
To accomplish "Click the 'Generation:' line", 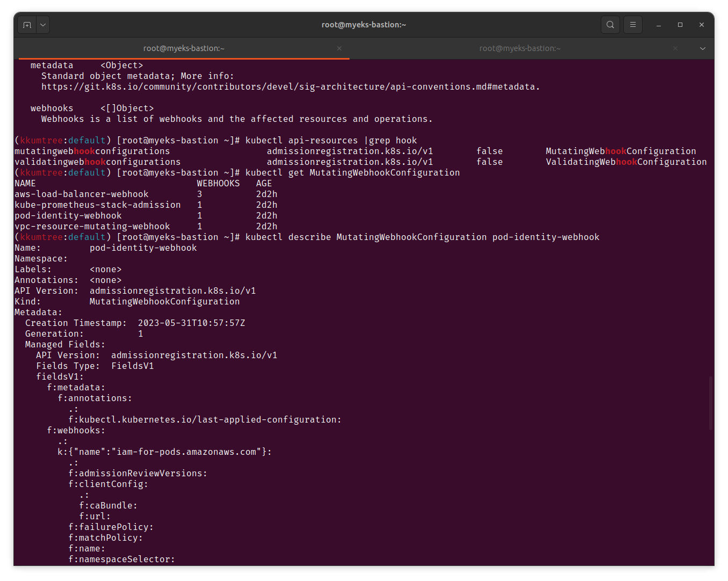I will [84, 334].
